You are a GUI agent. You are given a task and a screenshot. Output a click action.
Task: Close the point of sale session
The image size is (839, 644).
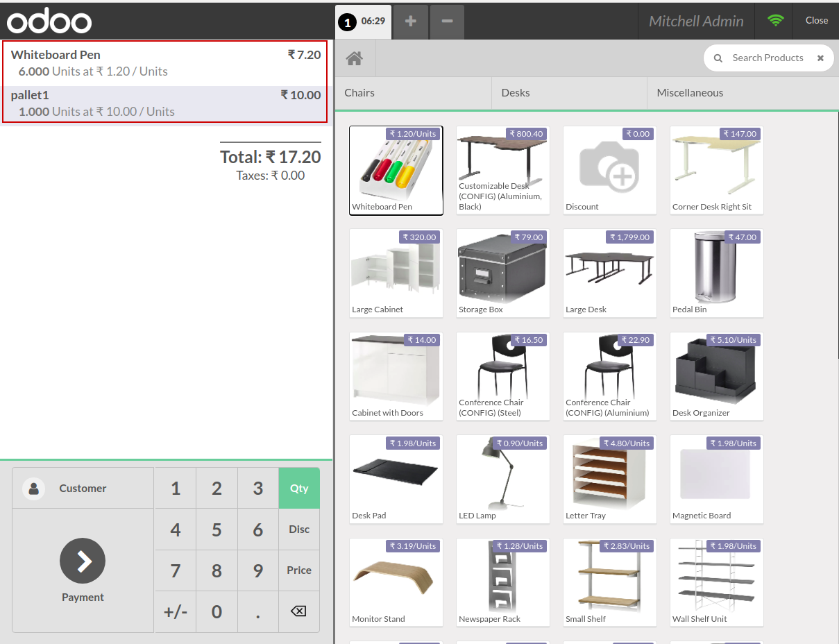817,21
